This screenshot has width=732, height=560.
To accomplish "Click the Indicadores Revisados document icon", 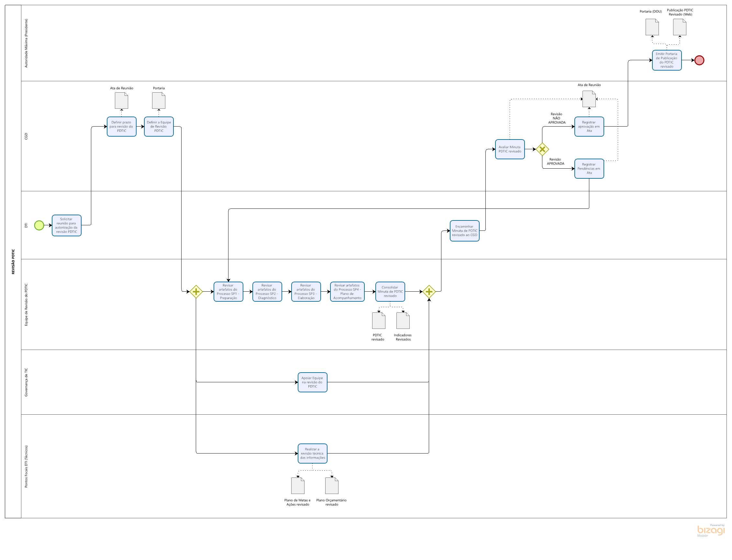I will pyautogui.click(x=403, y=321).
